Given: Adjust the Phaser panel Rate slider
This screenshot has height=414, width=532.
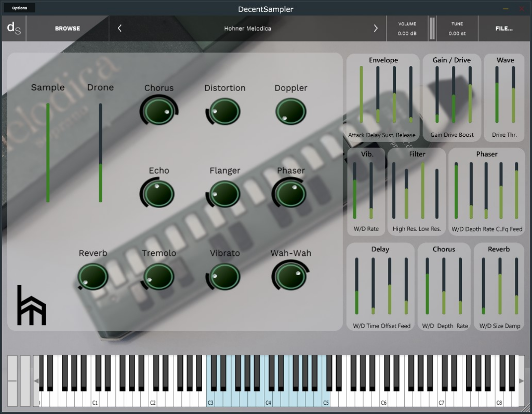Looking at the screenshot, I should (x=486, y=190).
